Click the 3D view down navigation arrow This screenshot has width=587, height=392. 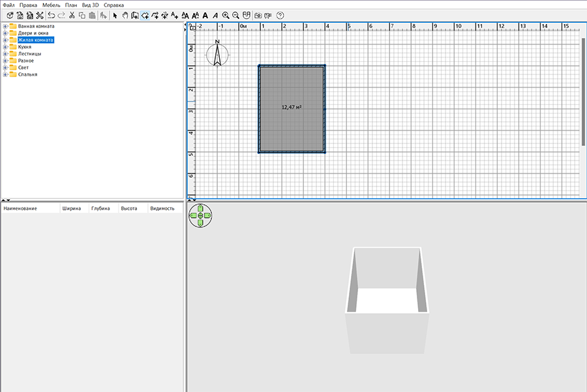(x=200, y=223)
